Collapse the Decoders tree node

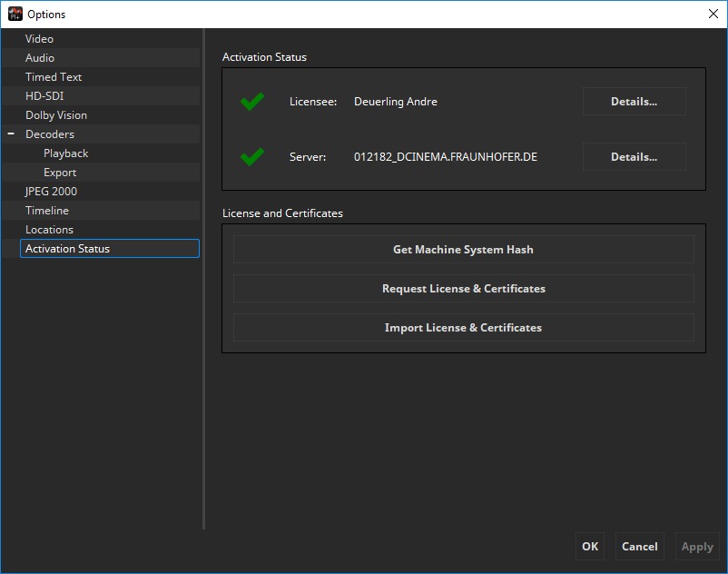(x=12, y=134)
